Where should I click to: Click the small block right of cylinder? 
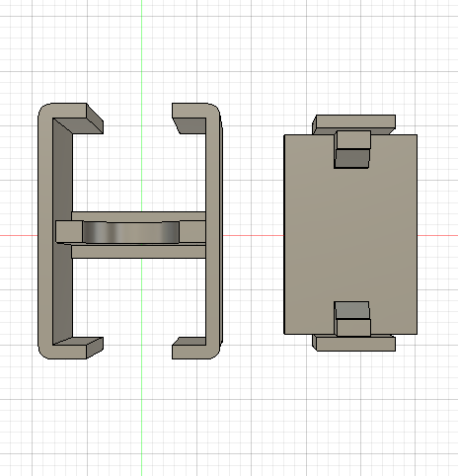click(192, 232)
